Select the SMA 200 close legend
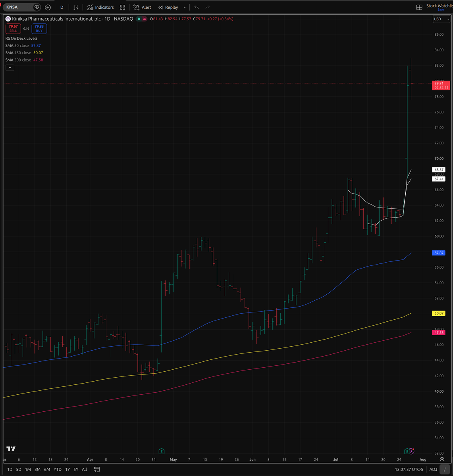453x476 pixels. [x=24, y=60]
